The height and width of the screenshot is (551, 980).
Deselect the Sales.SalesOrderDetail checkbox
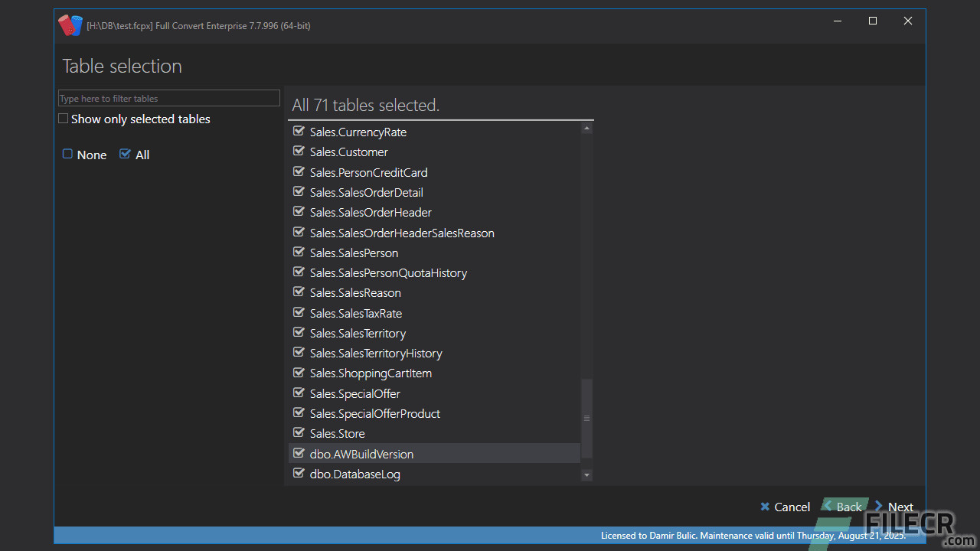[299, 191]
